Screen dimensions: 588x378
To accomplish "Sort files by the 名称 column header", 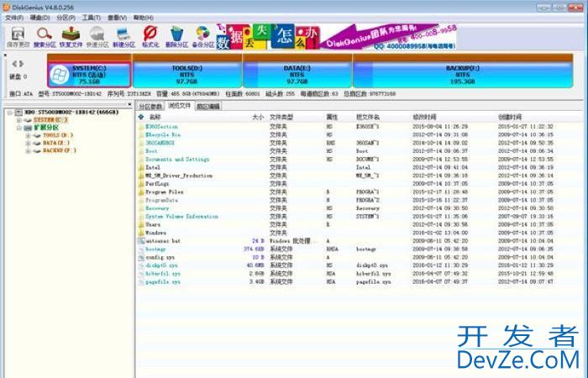I will point(155,117).
